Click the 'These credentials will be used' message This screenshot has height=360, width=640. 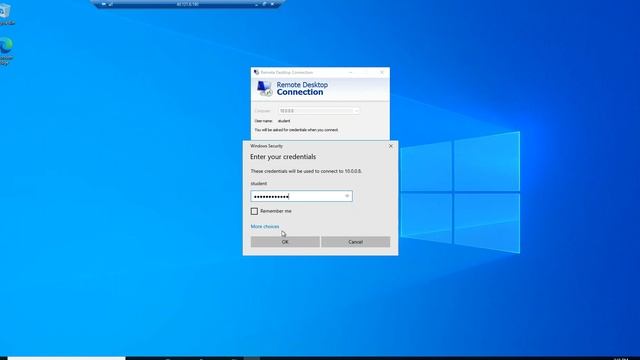coord(306,171)
